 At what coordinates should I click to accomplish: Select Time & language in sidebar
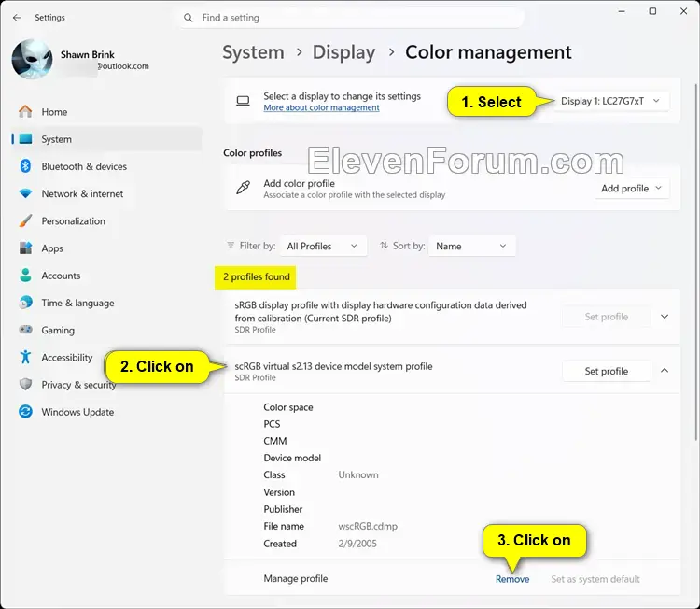107,303
